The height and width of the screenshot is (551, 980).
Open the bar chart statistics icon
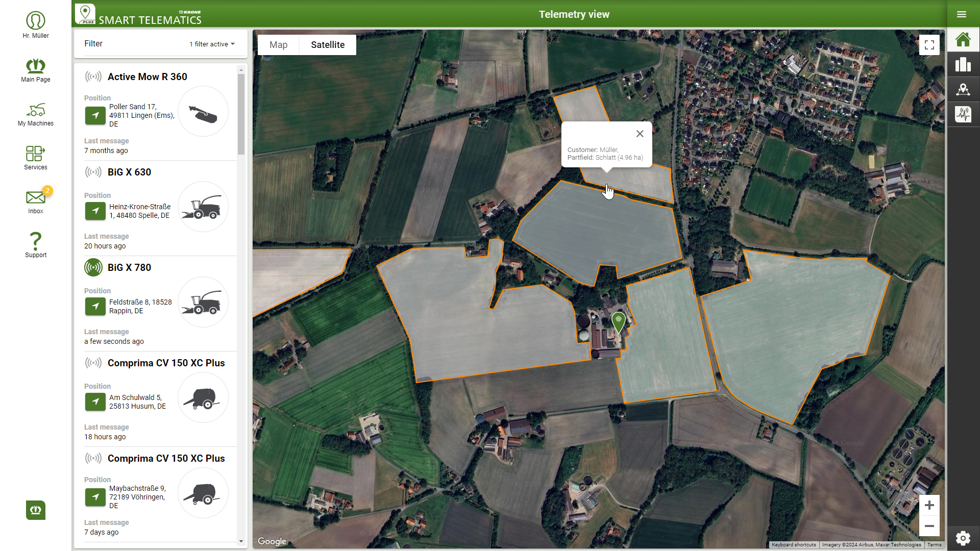(963, 64)
